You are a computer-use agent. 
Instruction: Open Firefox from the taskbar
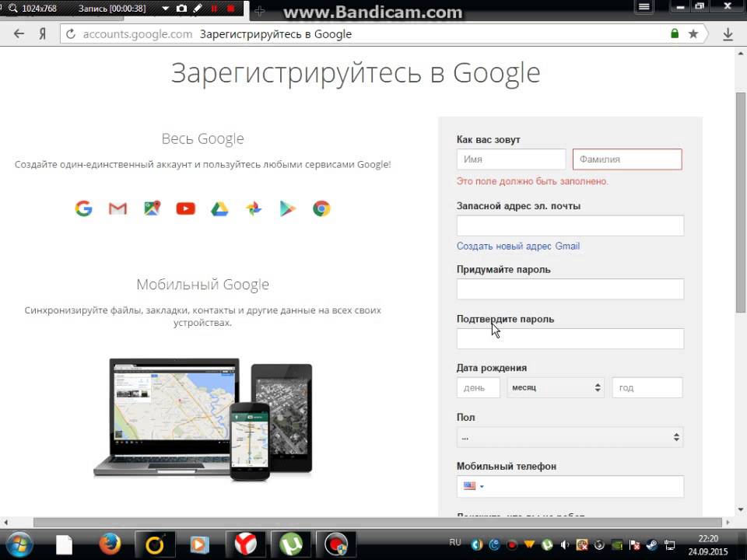(x=110, y=543)
